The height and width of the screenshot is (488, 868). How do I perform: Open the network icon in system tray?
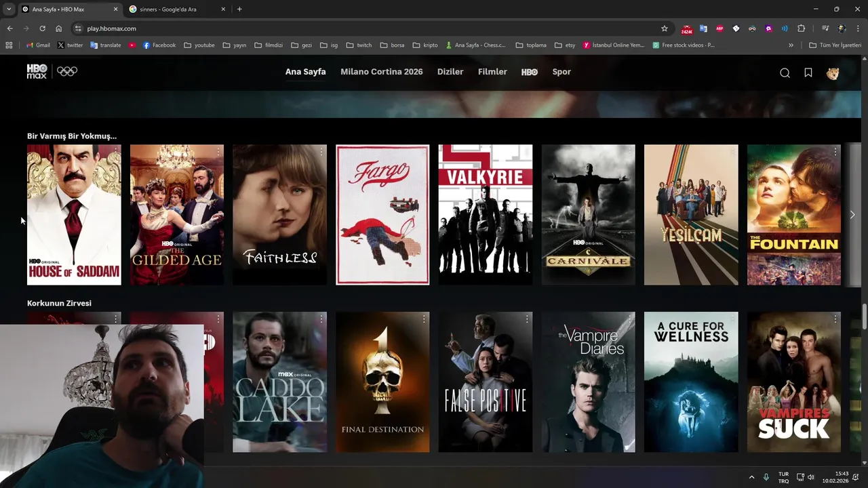tap(800, 477)
